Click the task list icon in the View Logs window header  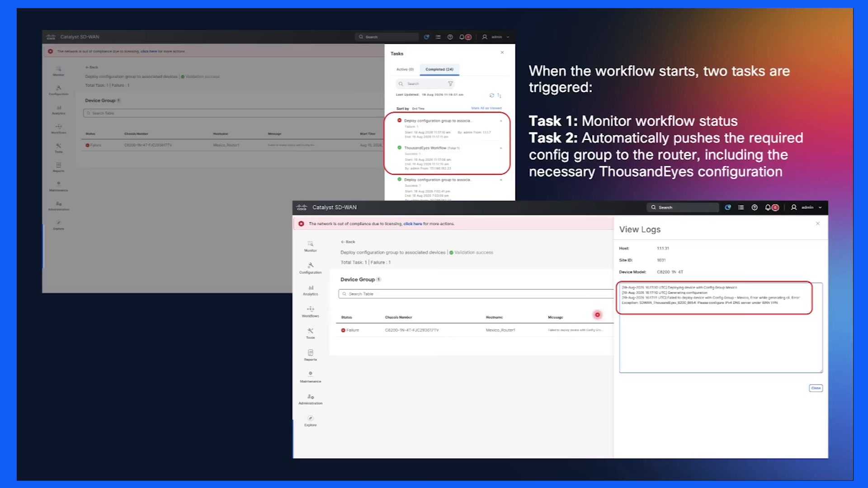[x=741, y=207]
